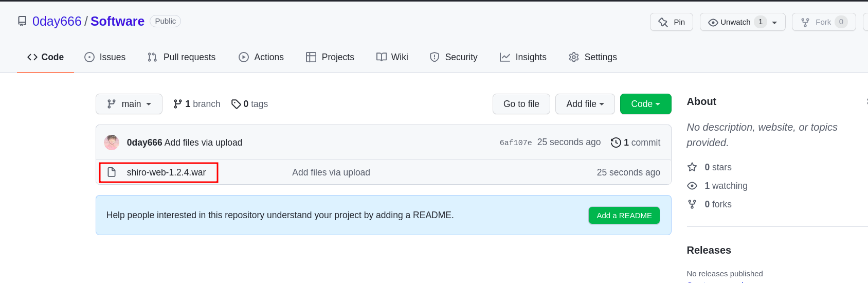Screen dimensions: 868x283
Task: Click the '25 seconds ago' timestamp in the file row
Action: point(628,172)
